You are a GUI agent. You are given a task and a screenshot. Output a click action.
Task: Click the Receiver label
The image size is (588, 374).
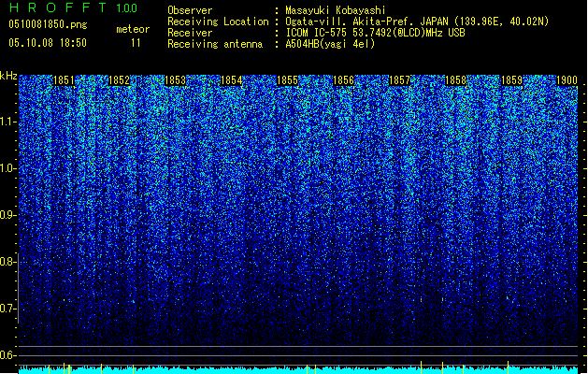(x=190, y=33)
